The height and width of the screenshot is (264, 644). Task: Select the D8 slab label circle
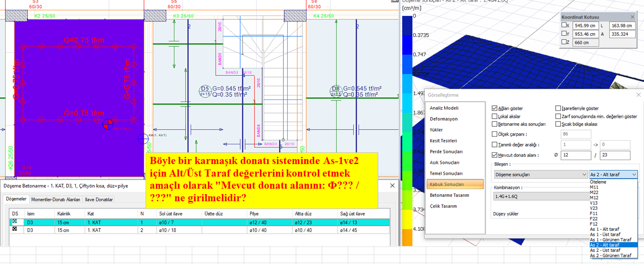click(336, 91)
